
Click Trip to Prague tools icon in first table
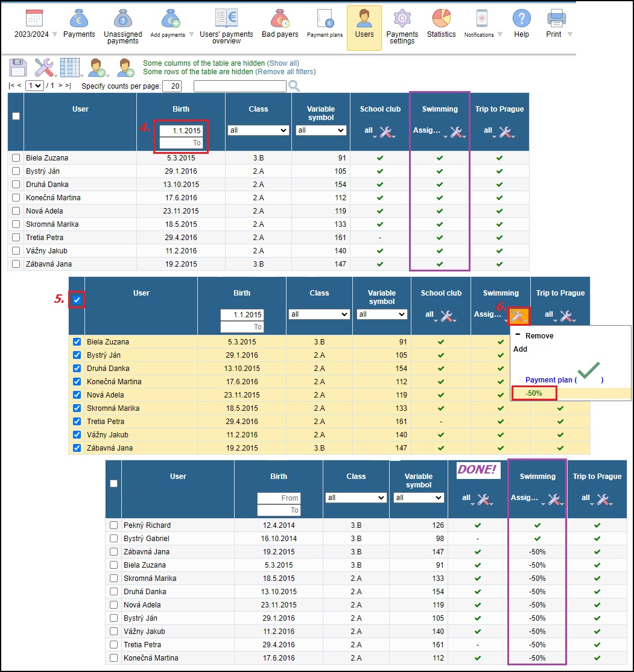(505, 133)
